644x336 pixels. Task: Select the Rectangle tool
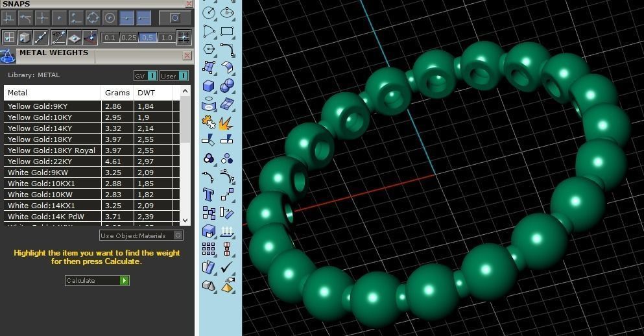pos(227,31)
